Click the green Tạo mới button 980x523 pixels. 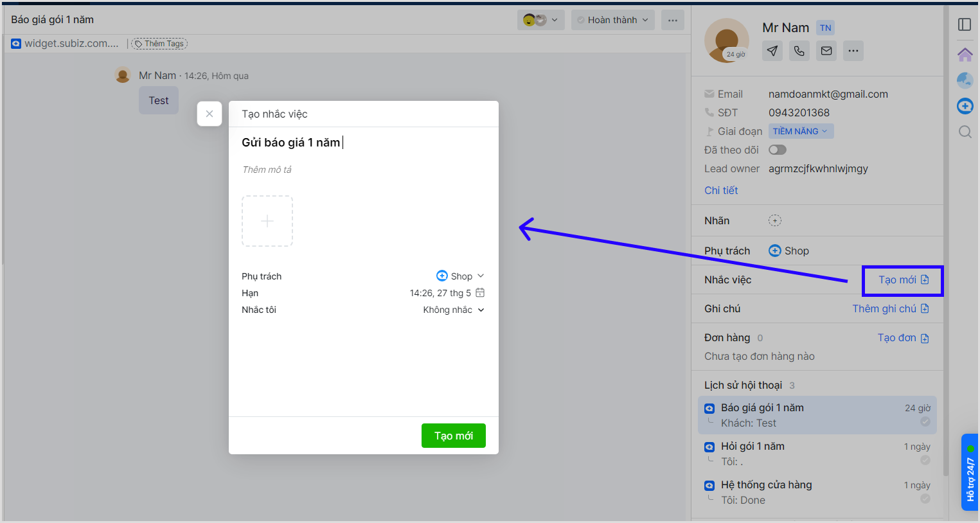point(453,436)
